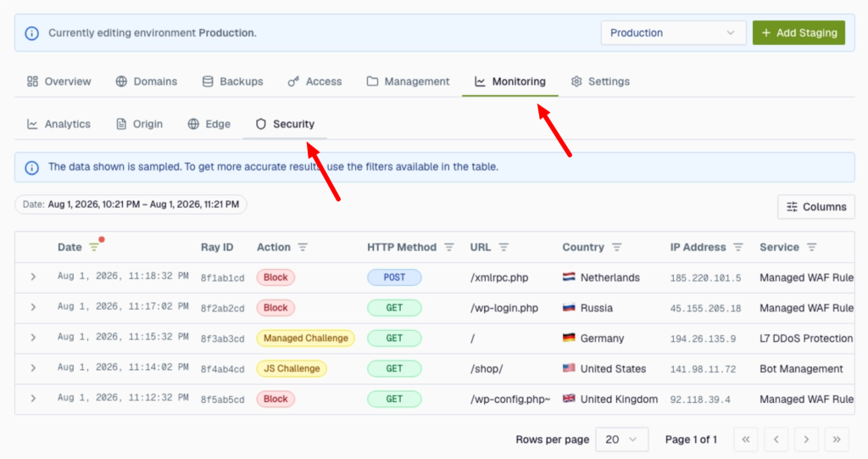Open the Action column filter icon
Viewport: 868px width, 459px height.
303,247
